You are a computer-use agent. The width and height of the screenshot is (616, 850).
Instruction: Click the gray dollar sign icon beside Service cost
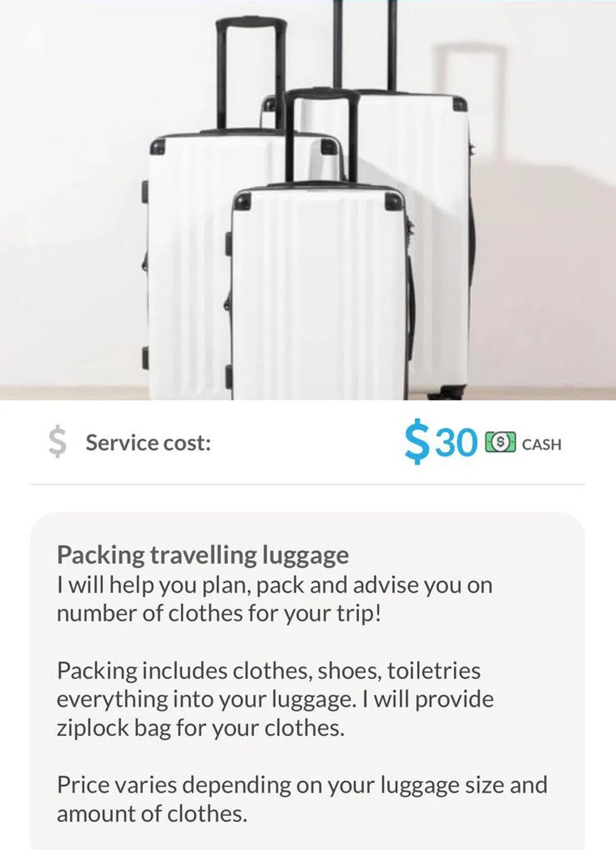click(x=57, y=442)
